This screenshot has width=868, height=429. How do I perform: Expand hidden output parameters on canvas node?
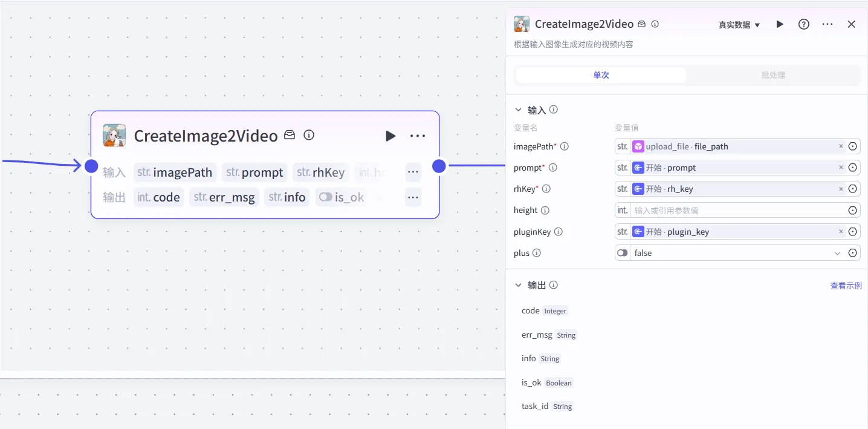[413, 197]
